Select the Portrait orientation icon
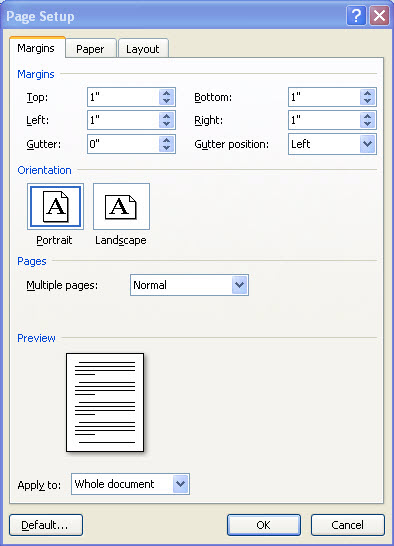This screenshot has width=394, height=546. click(55, 206)
